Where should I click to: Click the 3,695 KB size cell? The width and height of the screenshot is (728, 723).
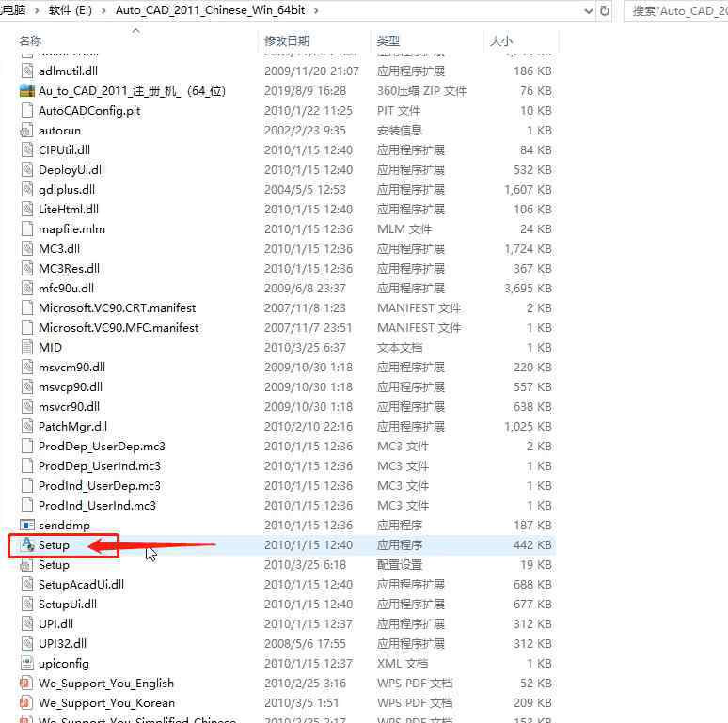click(529, 289)
